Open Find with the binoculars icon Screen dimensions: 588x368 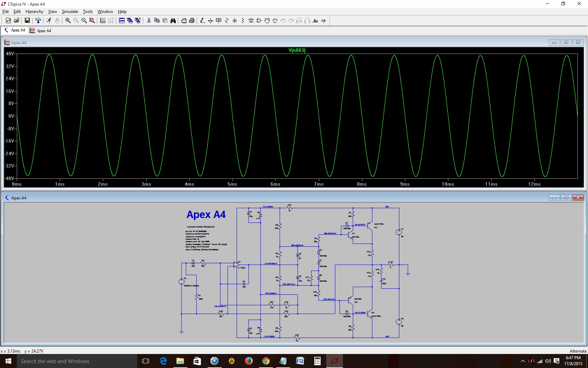[x=173, y=21]
